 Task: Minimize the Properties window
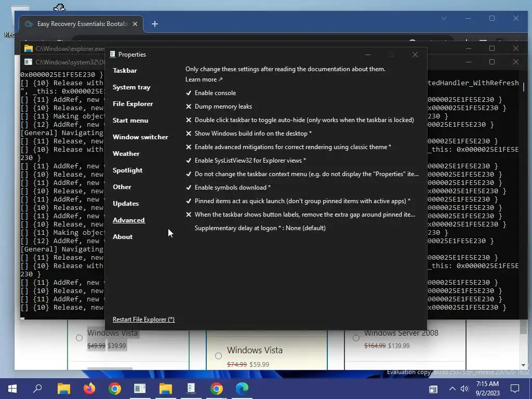368,55
